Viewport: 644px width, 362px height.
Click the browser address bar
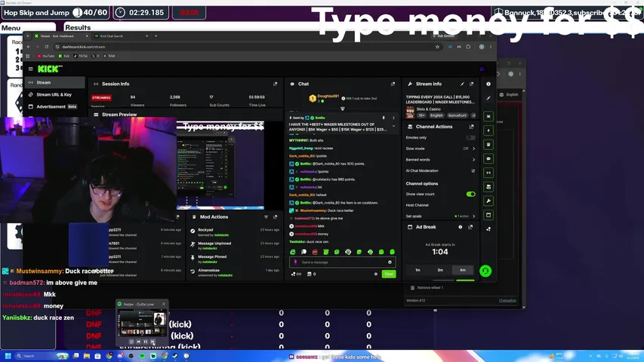click(x=246, y=47)
